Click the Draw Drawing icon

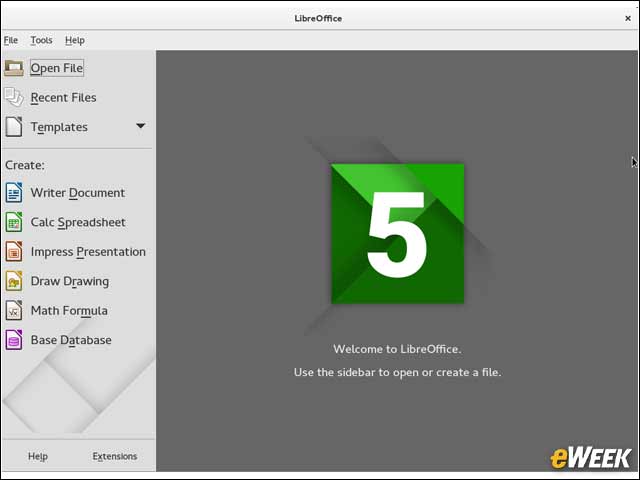click(x=14, y=281)
